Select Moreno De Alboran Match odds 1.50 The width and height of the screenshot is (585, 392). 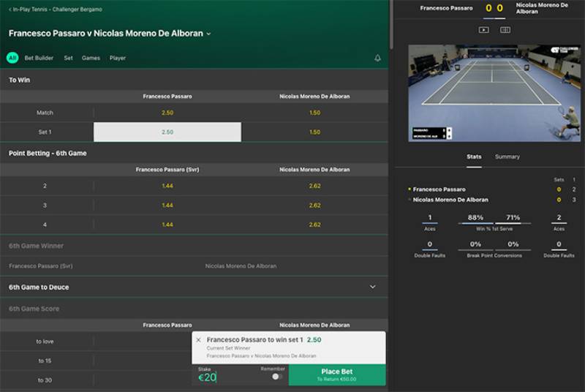[314, 113]
